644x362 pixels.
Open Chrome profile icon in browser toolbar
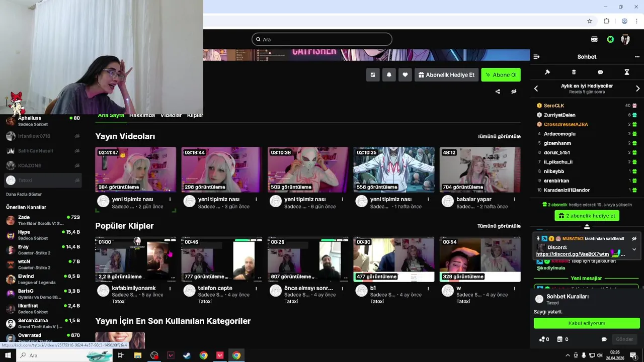tap(624, 21)
